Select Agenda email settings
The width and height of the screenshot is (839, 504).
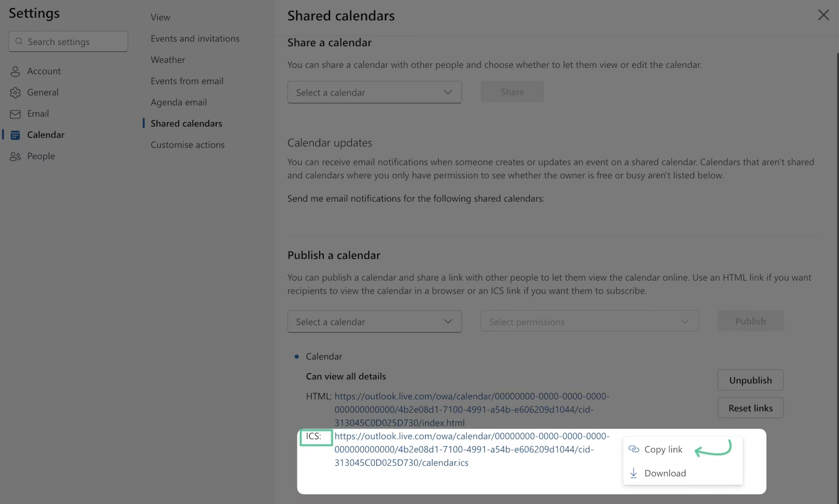coord(179,102)
